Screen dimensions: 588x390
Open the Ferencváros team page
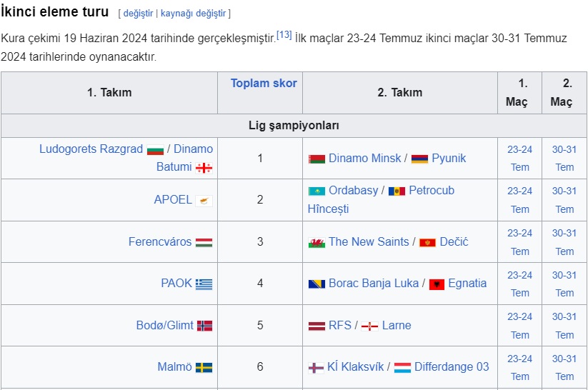[160, 242]
